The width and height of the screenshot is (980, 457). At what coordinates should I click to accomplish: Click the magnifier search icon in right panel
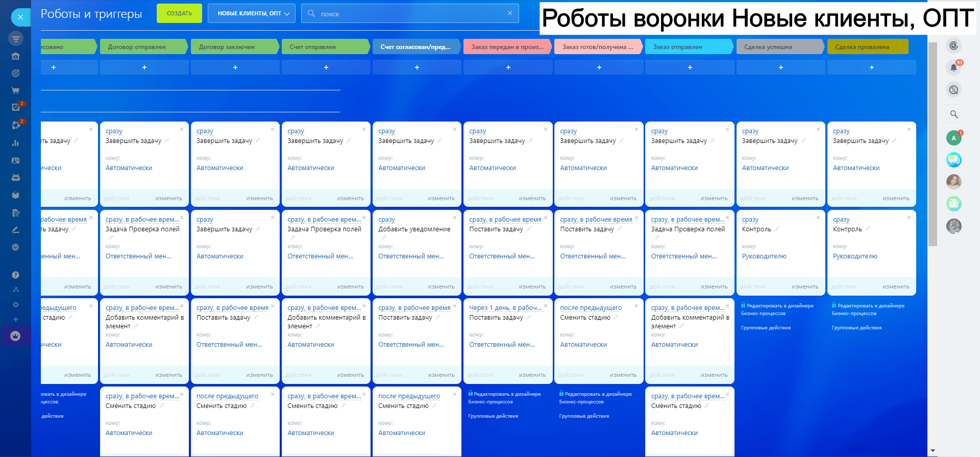coord(953,114)
